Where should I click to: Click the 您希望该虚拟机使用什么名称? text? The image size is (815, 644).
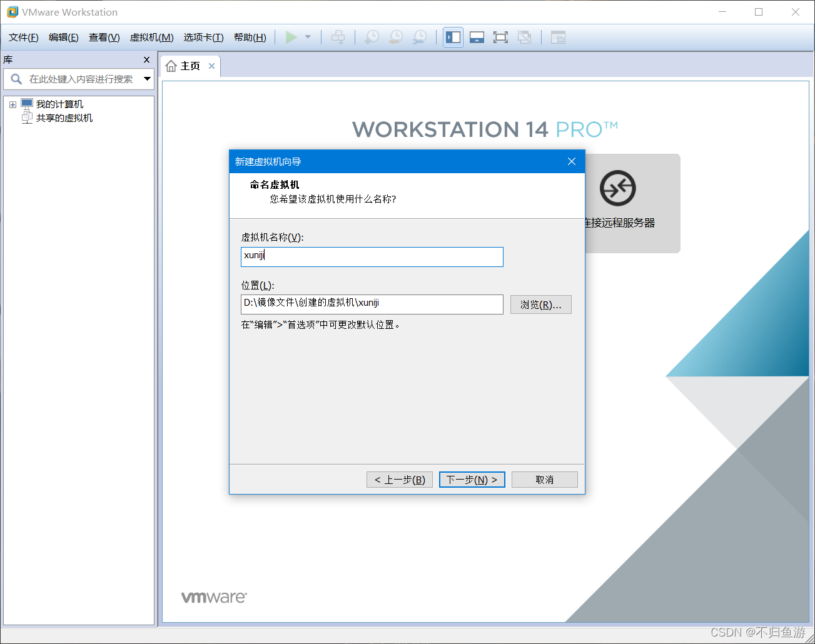(333, 199)
